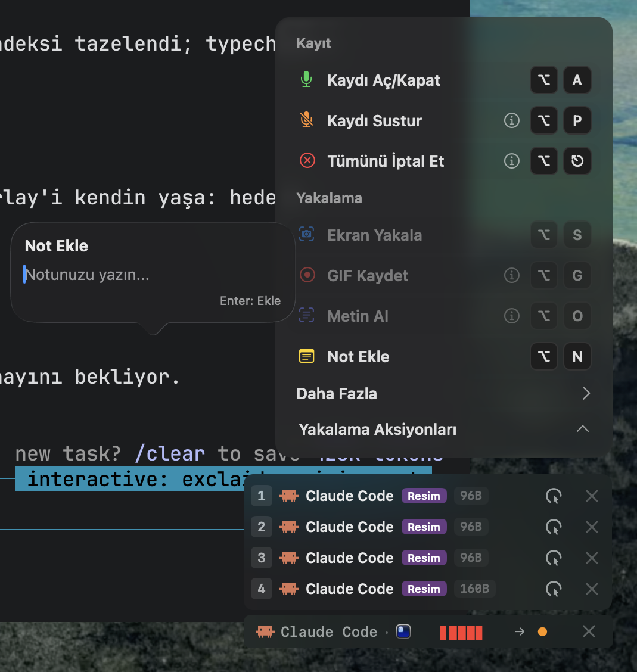The height and width of the screenshot is (672, 637).
Task: Select the Metin Al menu entry
Action: [x=444, y=316]
